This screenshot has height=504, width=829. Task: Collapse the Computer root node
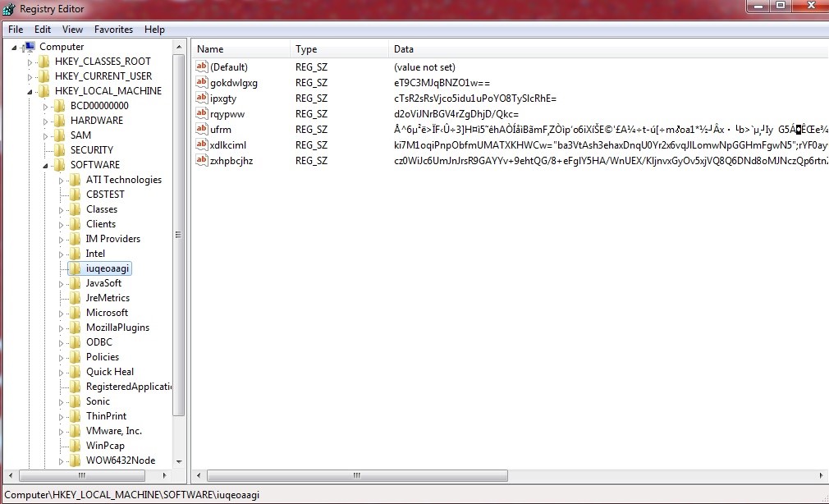pos(14,48)
